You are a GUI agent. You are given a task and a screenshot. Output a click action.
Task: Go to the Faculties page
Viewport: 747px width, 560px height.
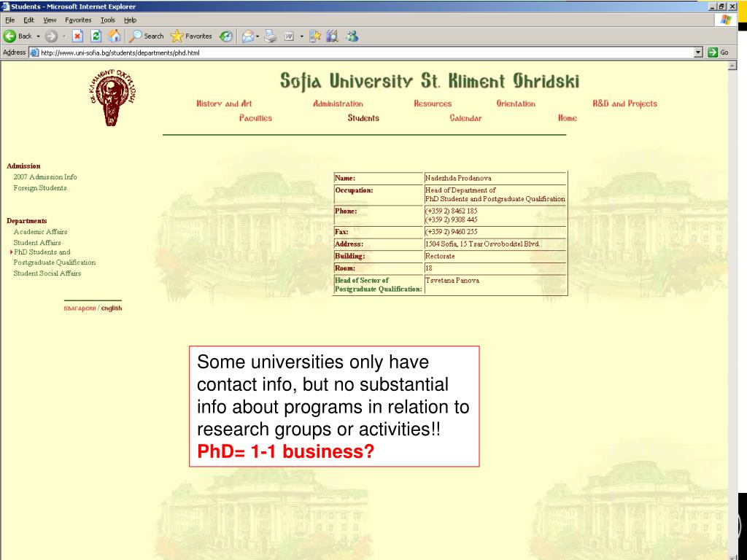tap(255, 118)
